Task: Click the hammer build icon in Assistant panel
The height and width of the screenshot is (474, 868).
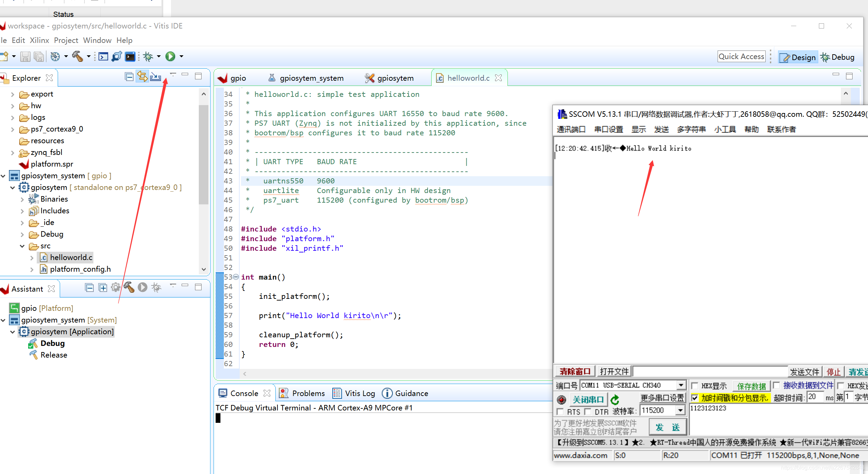Action: 129,287
